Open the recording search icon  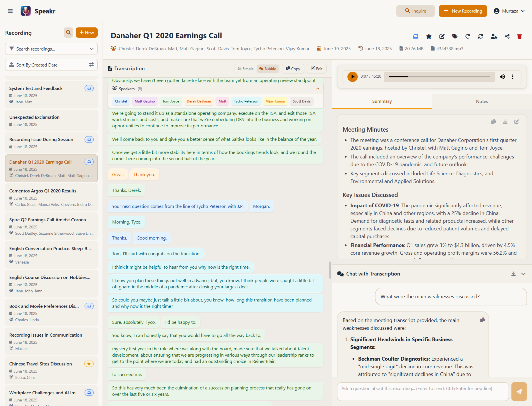click(68, 33)
